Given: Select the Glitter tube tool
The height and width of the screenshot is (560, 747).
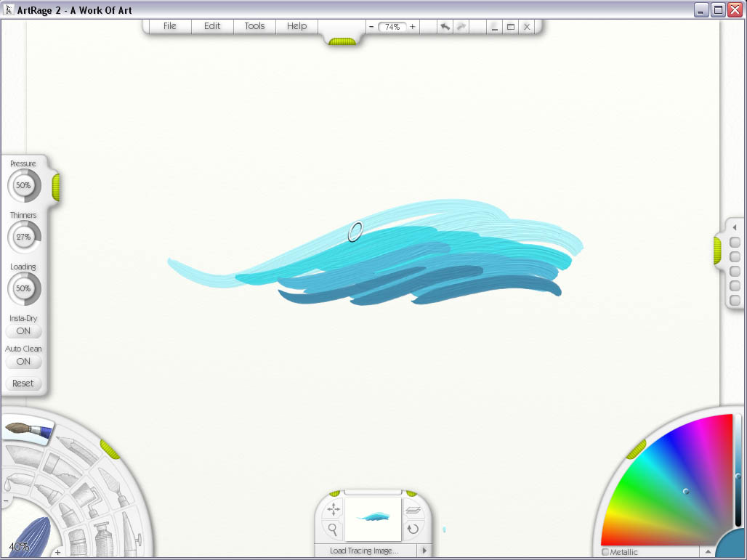Looking at the screenshot, I should [x=78, y=543].
